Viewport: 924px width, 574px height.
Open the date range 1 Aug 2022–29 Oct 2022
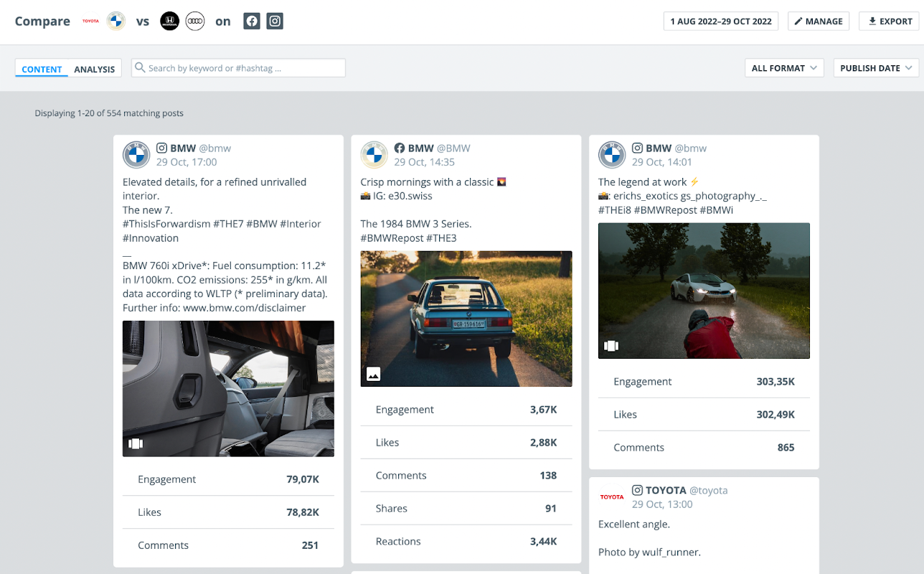(721, 21)
